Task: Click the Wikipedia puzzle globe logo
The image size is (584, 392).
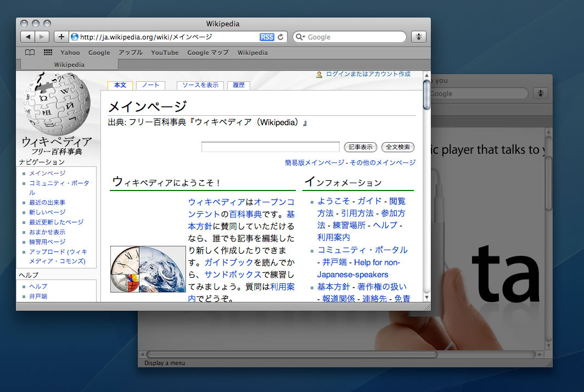Action: coord(57,103)
